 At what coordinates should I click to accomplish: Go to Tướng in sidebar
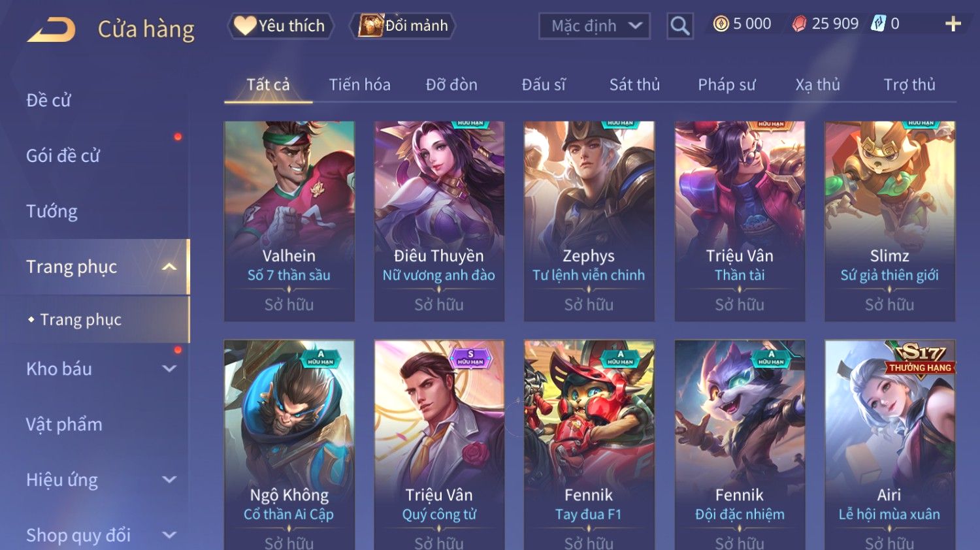coord(52,211)
